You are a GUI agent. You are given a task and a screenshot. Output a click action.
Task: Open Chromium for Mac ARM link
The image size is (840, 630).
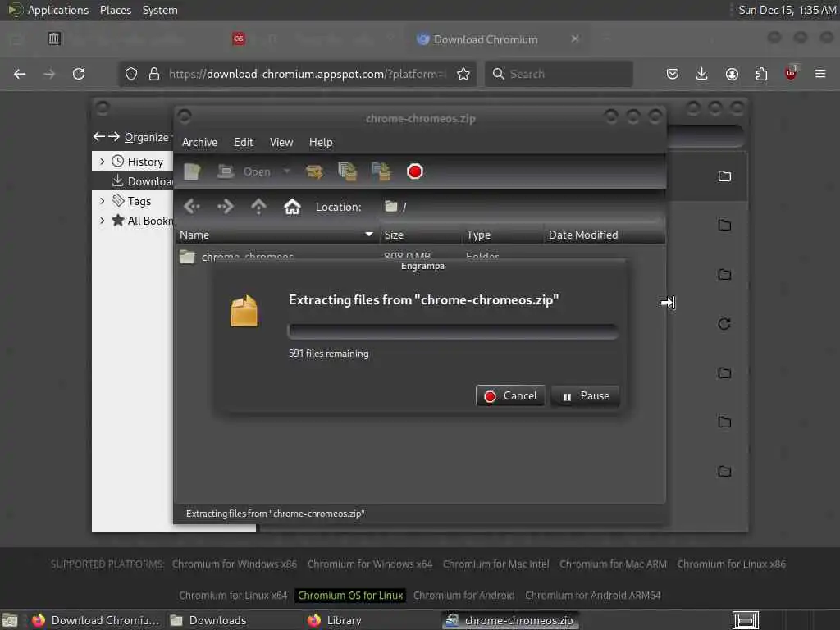pyautogui.click(x=613, y=564)
